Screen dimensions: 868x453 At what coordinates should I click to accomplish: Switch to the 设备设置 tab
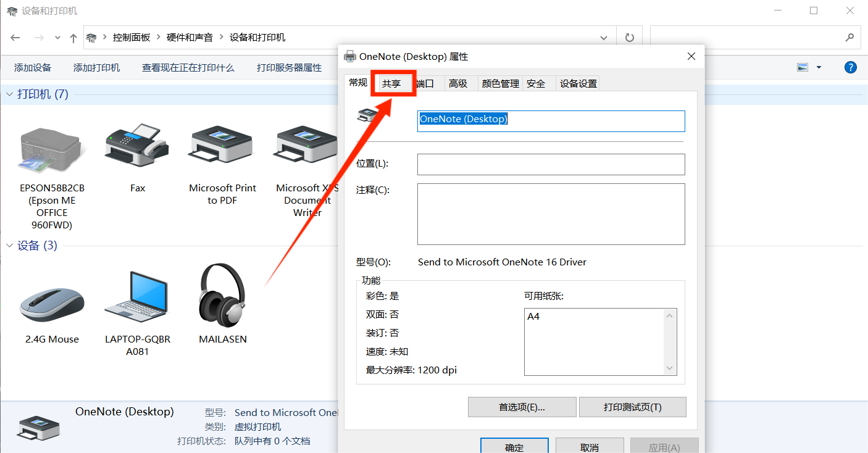point(578,84)
